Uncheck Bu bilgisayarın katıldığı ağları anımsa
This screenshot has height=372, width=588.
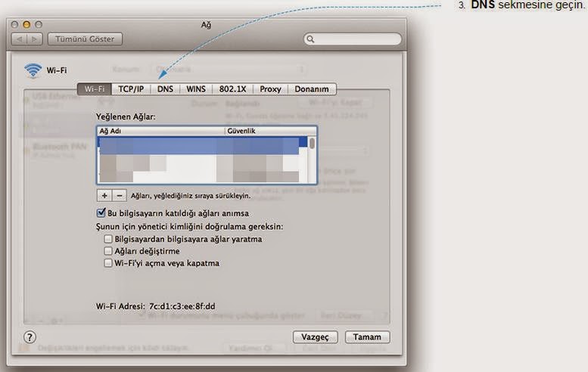coord(101,212)
